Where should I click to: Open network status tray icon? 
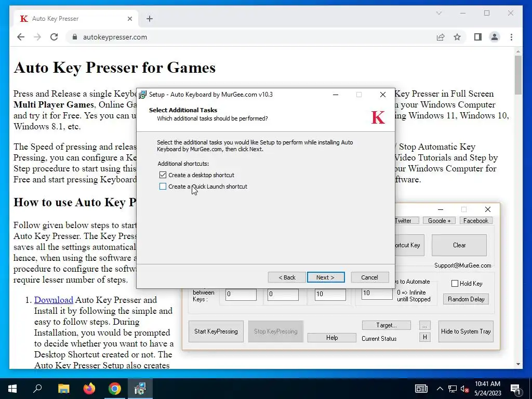pyautogui.click(x=453, y=389)
